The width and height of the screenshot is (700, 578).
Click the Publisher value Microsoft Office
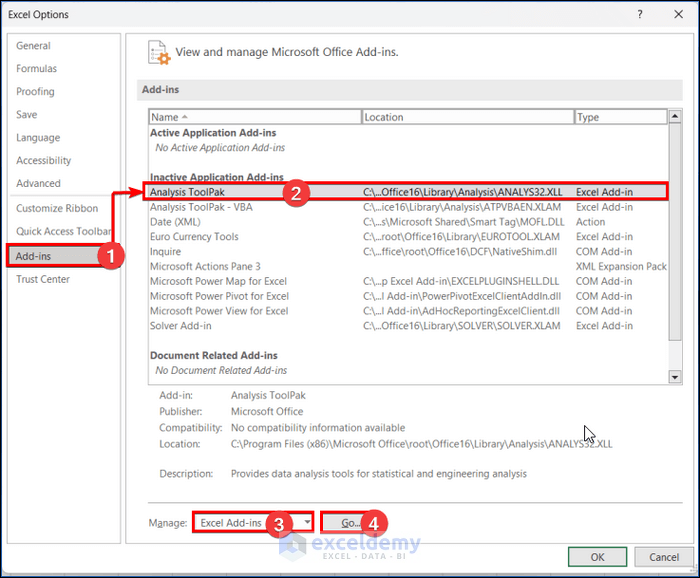tap(267, 411)
